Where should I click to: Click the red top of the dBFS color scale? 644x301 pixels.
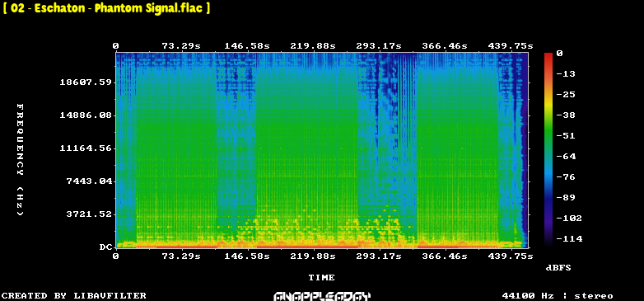point(548,55)
